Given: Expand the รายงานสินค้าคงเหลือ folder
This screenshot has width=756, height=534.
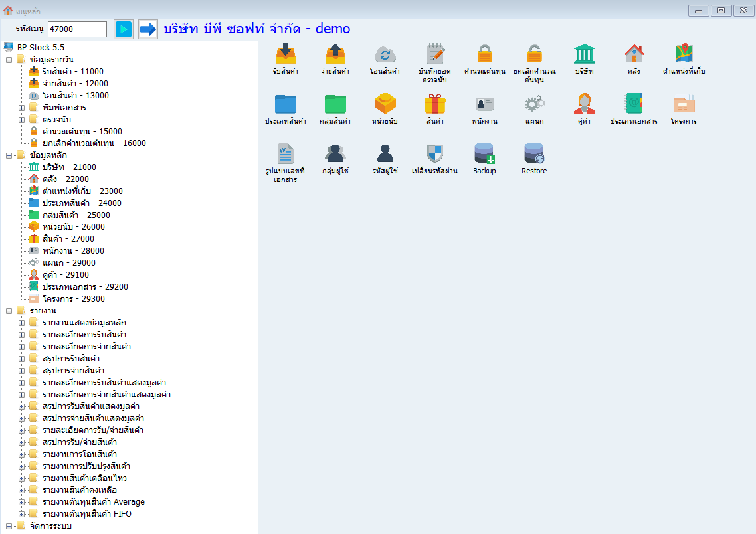Looking at the screenshot, I should pos(22,491).
